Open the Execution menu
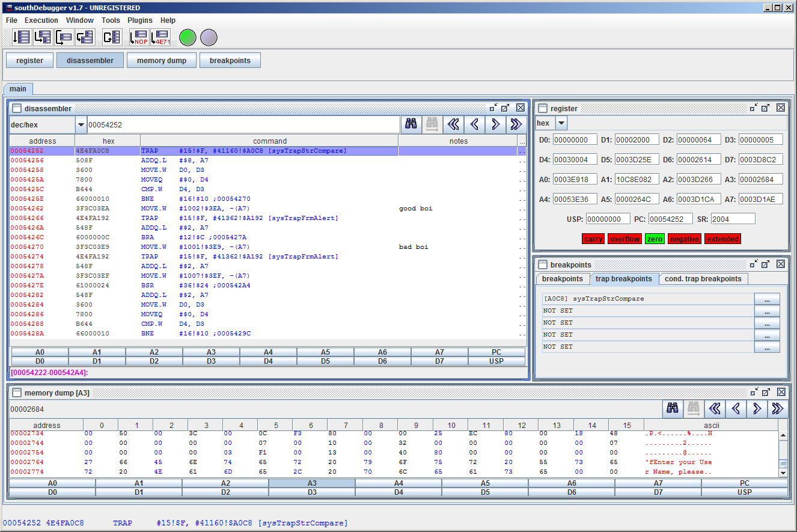This screenshot has width=797, height=532. pos(41,20)
